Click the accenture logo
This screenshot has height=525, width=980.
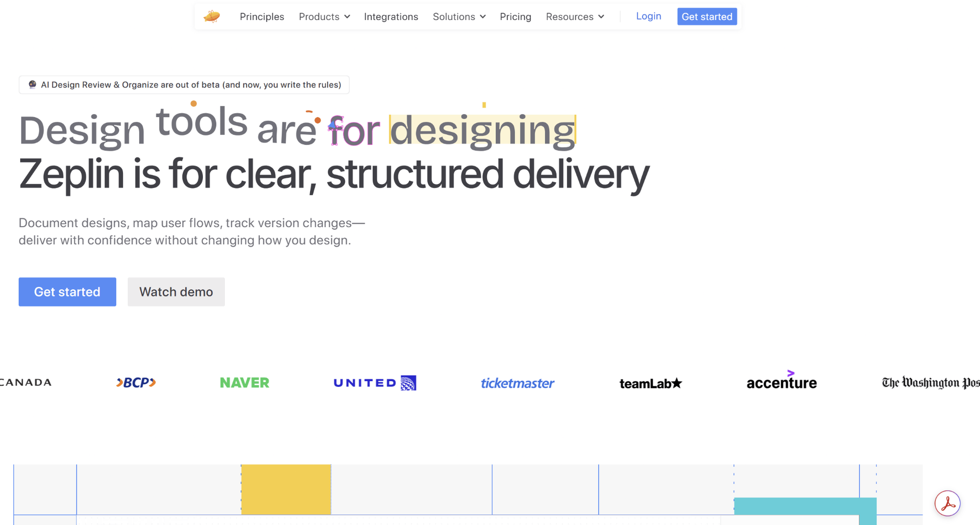point(782,381)
